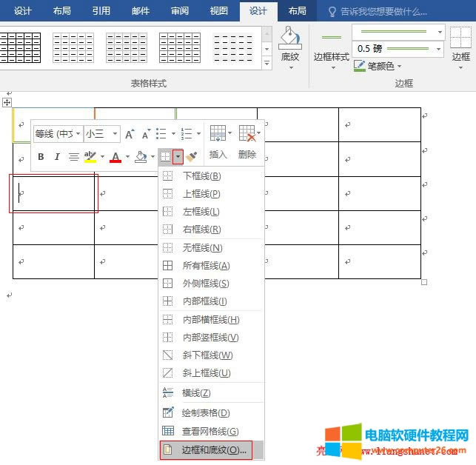Open table tools 布局 tab

tap(297, 11)
